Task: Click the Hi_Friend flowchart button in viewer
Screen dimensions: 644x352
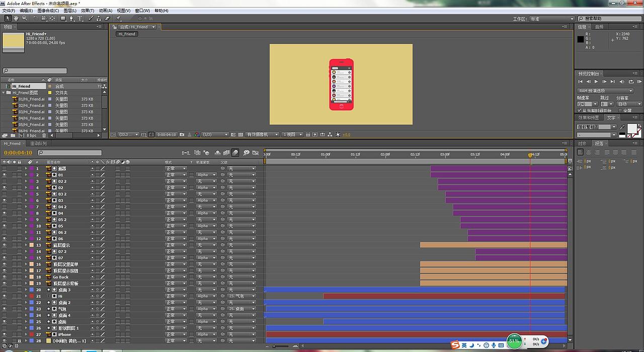Action: pyautogui.click(x=127, y=34)
